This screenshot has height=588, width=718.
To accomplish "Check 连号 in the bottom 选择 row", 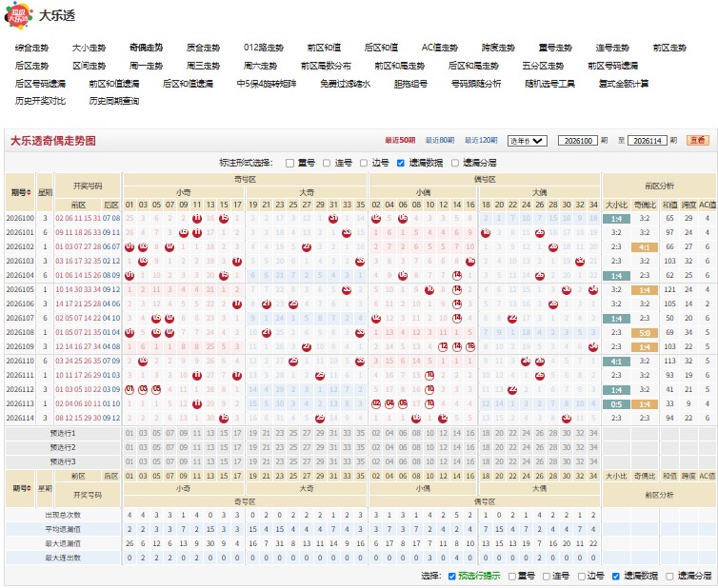I will pos(547,576).
